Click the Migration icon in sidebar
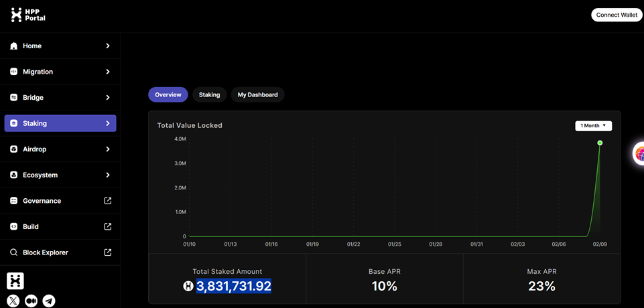Image resolution: width=644 pixels, height=308 pixels. pyautogui.click(x=14, y=72)
